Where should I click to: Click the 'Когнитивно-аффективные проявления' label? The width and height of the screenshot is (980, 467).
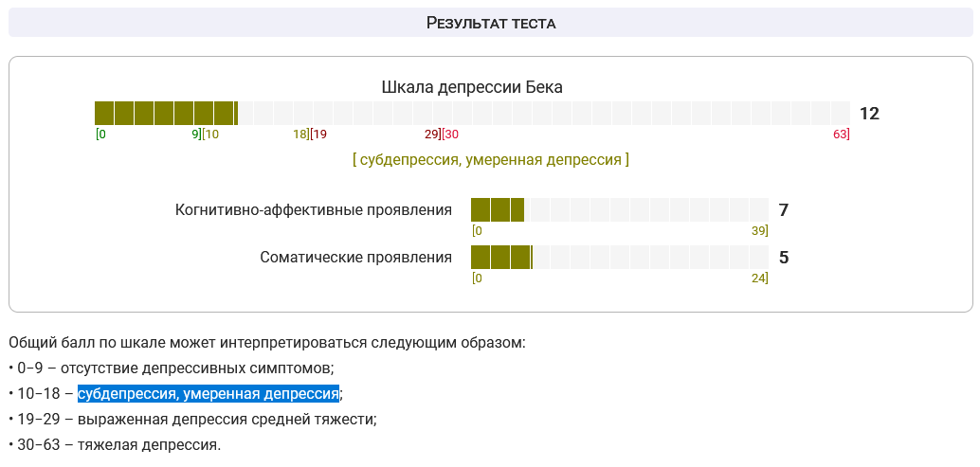314,209
